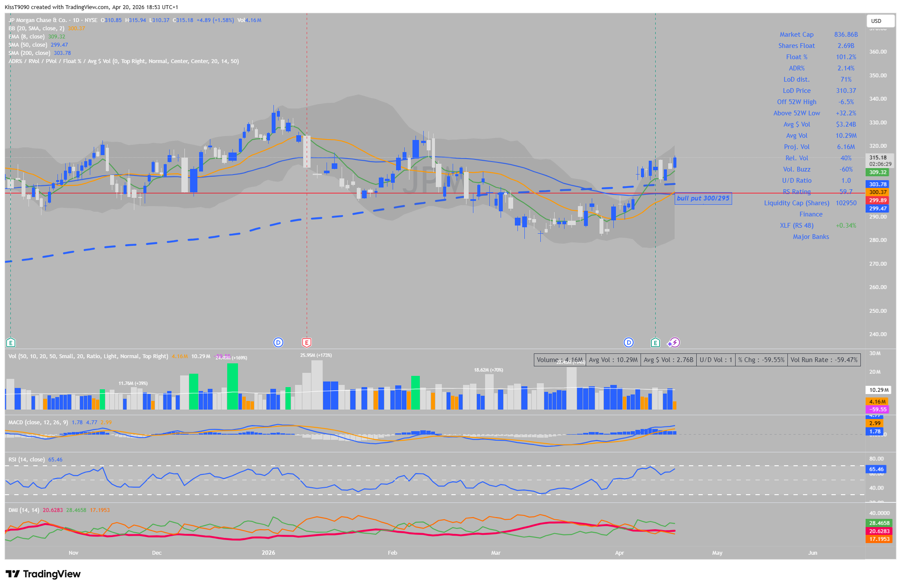The image size is (901, 588).
Task: Click the 315.18 current price label
Action: [878, 158]
